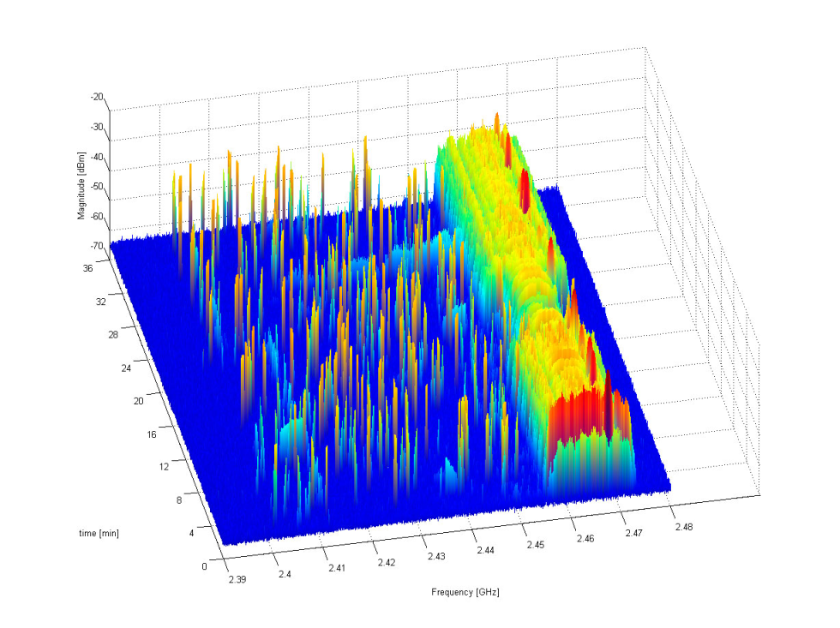Click the -40 magnitude tick label

pyautogui.click(x=97, y=157)
